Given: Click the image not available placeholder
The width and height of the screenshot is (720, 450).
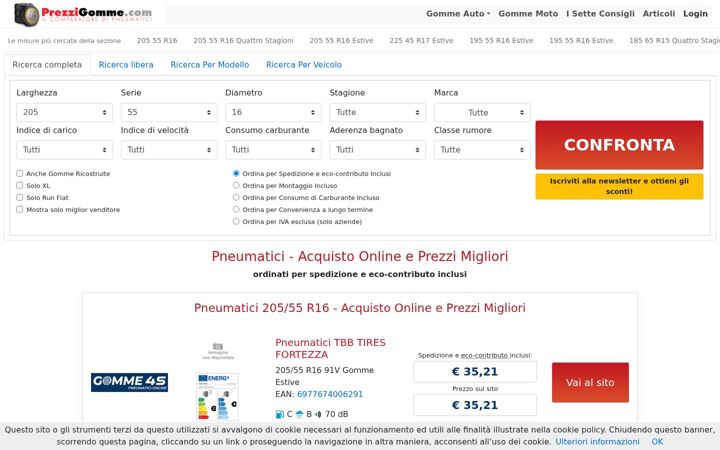Looking at the screenshot, I should point(218,351).
